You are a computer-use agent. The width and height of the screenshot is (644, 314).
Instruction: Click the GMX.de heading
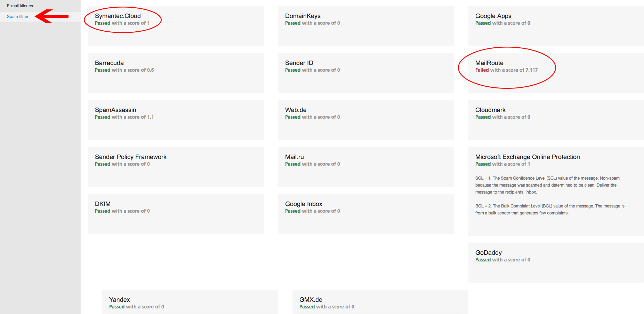[311, 300]
